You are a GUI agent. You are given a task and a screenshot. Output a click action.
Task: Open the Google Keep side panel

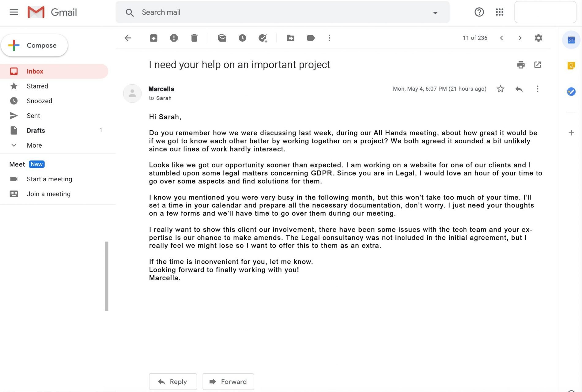tap(571, 65)
